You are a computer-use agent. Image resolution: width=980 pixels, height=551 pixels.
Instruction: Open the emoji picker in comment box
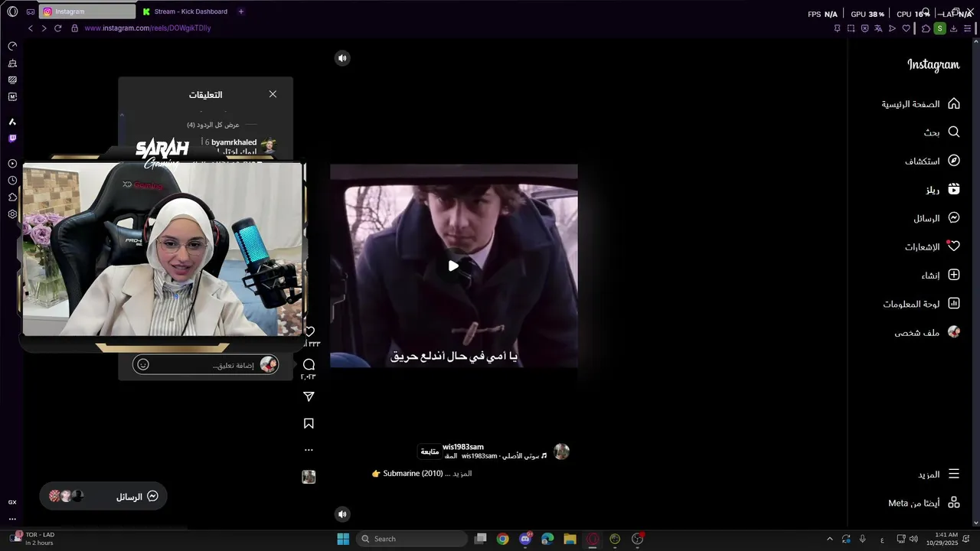coord(143,365)
